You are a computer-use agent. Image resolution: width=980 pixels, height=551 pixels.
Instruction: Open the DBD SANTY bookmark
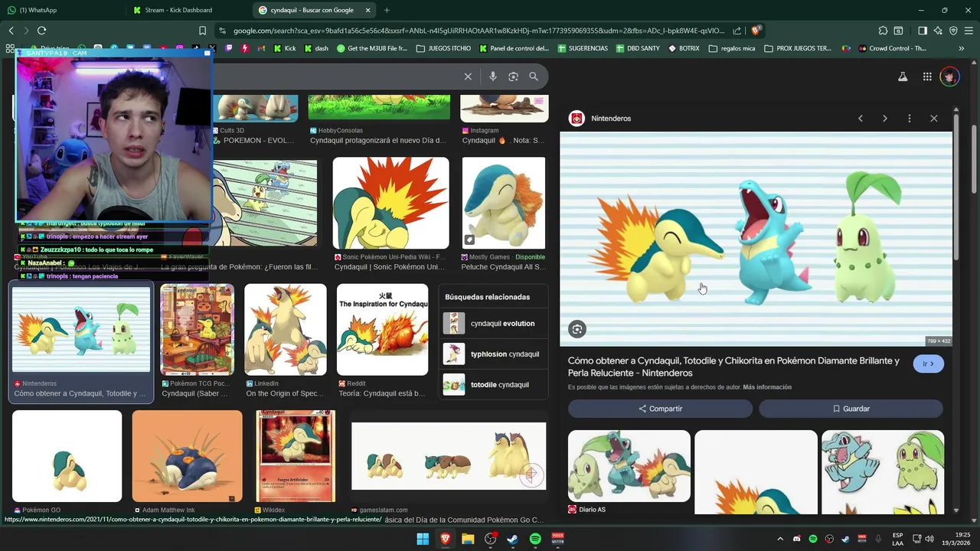(x=637, y=48)
